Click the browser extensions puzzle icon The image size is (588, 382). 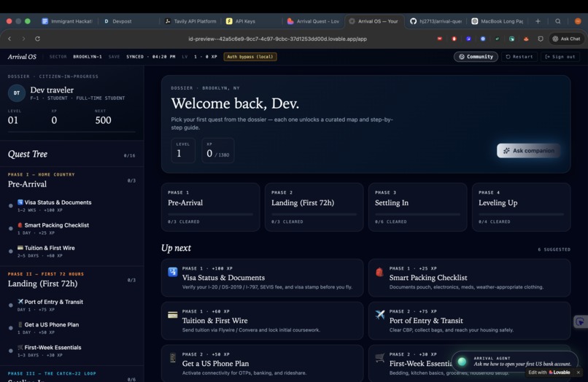[x=541, y=39]
